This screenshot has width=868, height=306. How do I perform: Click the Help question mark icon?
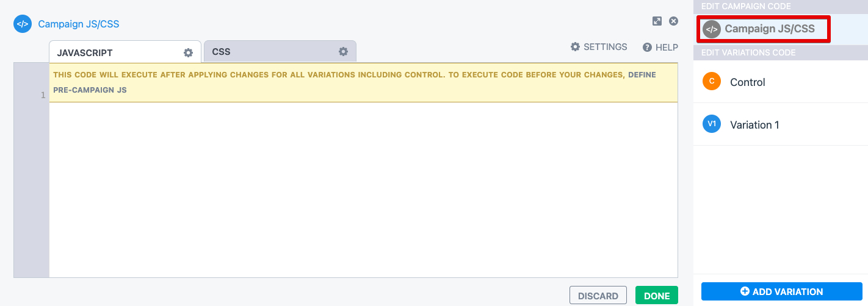pyautogui.click(x=648, y=48)
